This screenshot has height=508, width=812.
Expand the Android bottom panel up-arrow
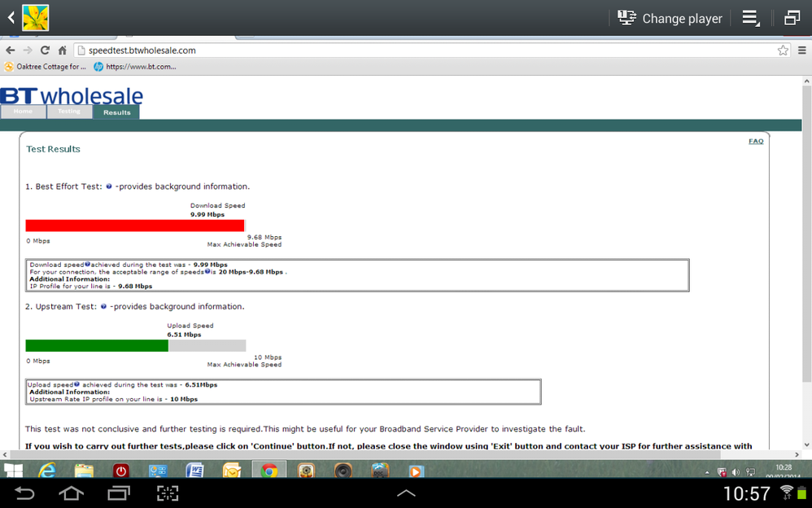(406, 493)
